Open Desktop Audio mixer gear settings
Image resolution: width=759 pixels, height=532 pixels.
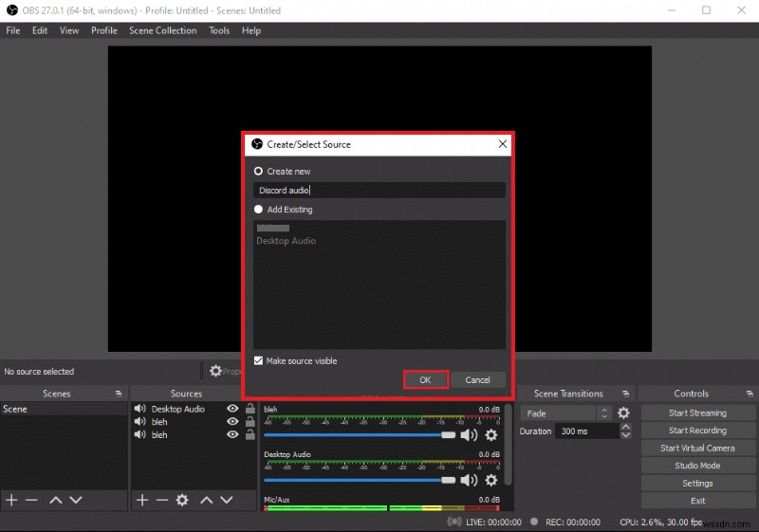click(x=491, y=480)
